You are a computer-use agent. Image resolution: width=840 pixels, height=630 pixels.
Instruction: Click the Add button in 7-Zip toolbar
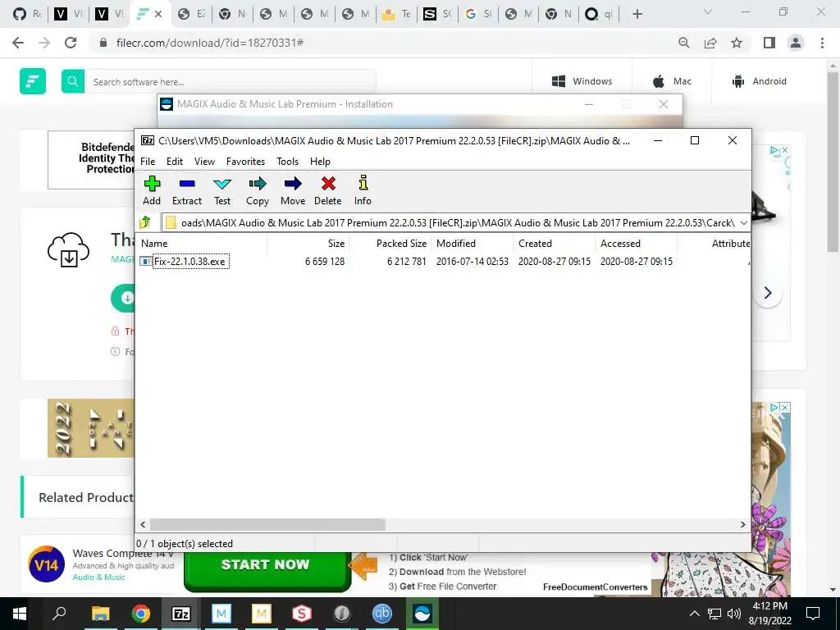[x=152, y=190]
